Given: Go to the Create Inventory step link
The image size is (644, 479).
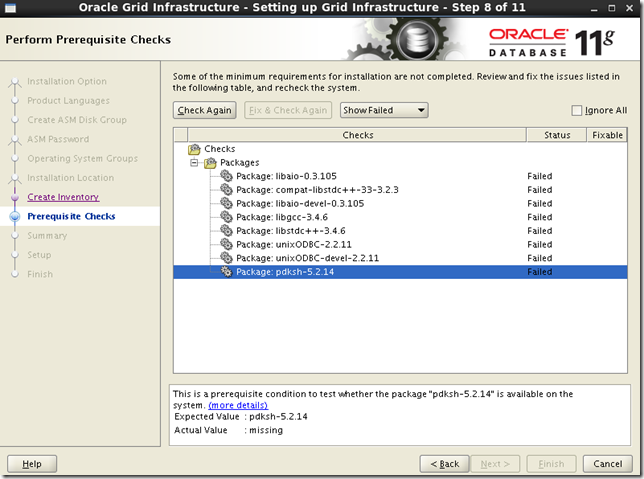Looking at the screenshot, I should click(63, 197).
